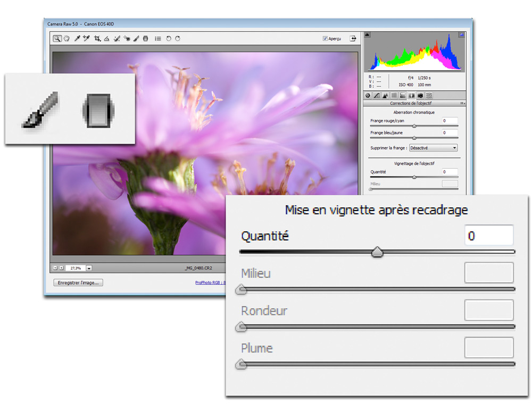Select the White Balance eyedropper tool
Image resolution: width=532 pixels, height=413 pixels.
[77, 39]
